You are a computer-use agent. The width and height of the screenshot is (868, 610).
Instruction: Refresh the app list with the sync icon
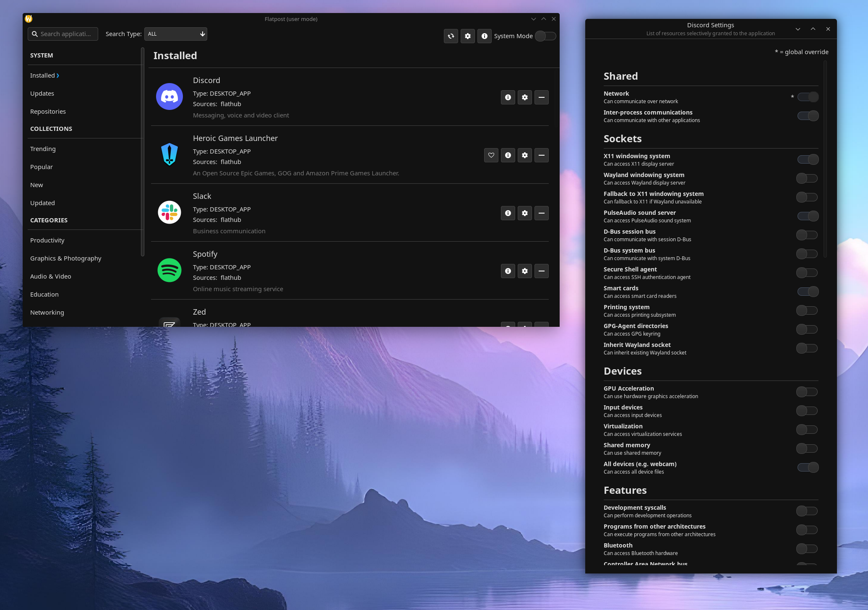451,36
